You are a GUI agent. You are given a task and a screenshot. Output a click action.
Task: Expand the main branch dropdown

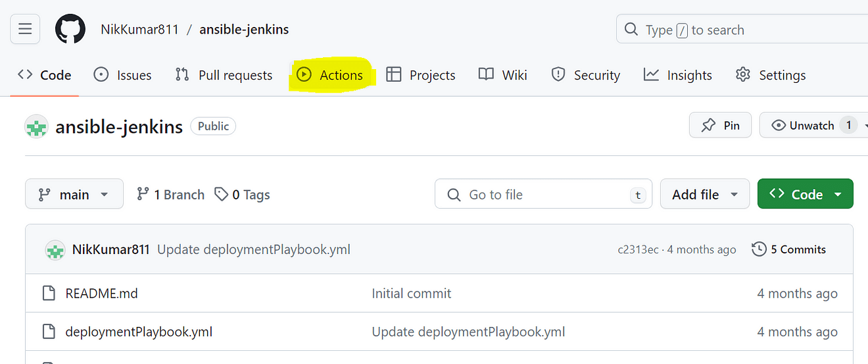[74, 194]
